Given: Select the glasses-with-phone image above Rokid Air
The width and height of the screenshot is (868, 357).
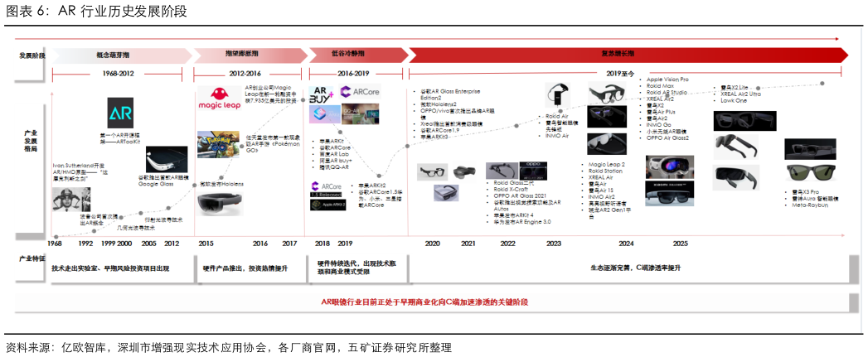Looking at the screenshot, I should (x=557, y=94).
